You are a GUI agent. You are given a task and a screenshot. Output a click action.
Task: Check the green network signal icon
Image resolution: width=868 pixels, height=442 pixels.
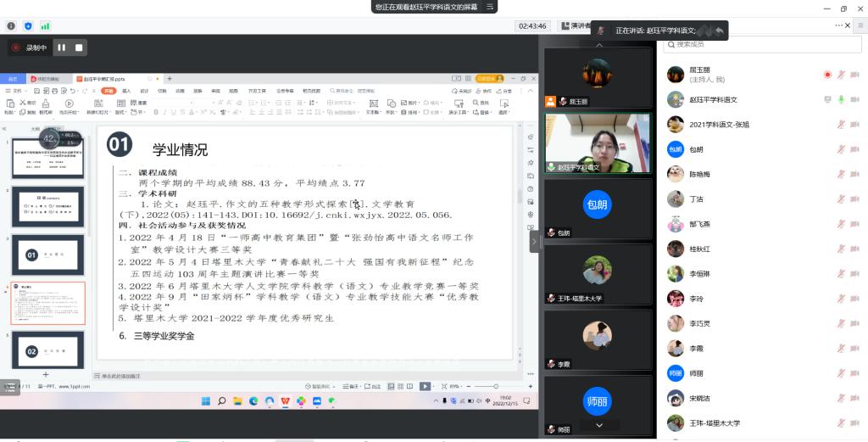tap(45, 26)
